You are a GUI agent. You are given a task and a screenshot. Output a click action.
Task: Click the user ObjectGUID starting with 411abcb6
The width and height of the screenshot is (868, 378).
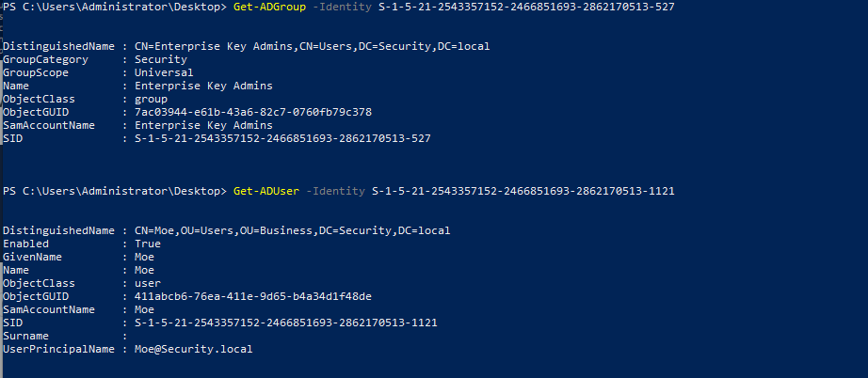click(253, 297)
